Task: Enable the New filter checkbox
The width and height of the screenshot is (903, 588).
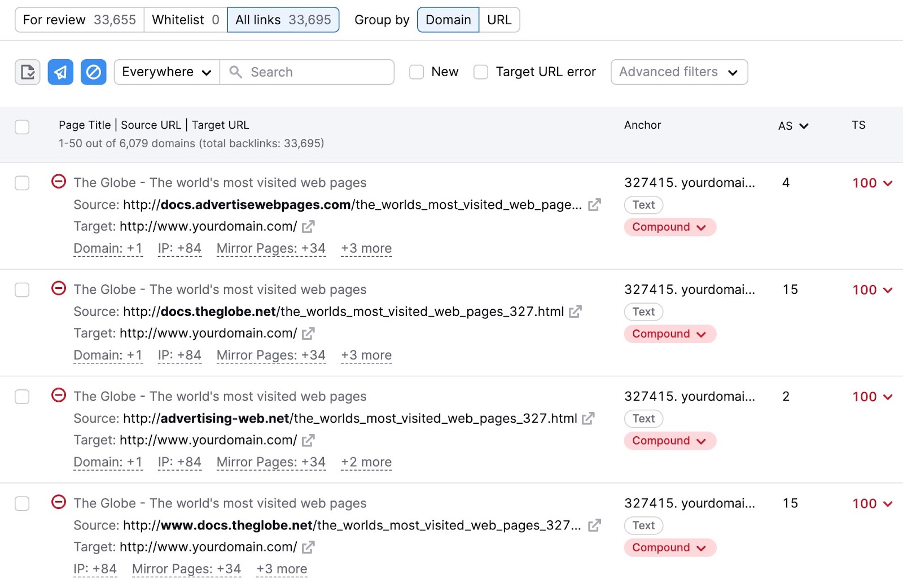Action: pyautogui.click(x=417, y=72)
